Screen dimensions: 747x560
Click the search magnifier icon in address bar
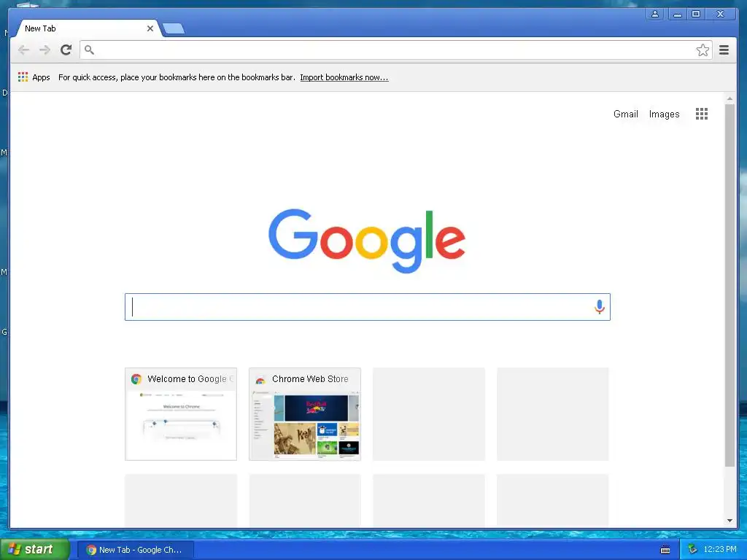pos(89,50)
